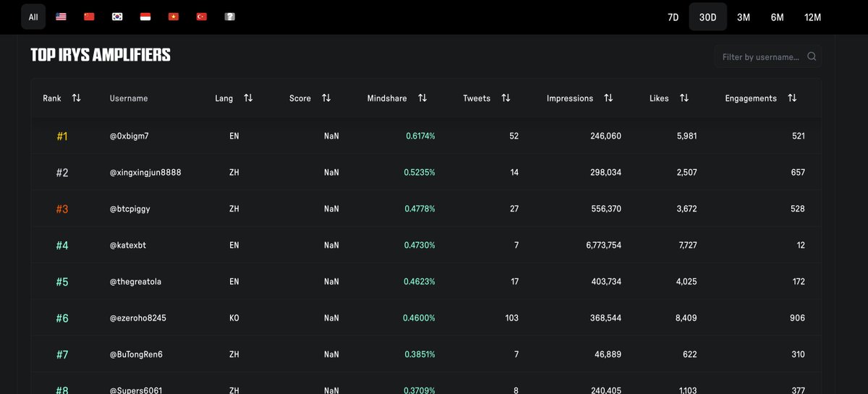Select the 3M time tab
The height and width of the screenshot is (394, 868).
[743, 17]
